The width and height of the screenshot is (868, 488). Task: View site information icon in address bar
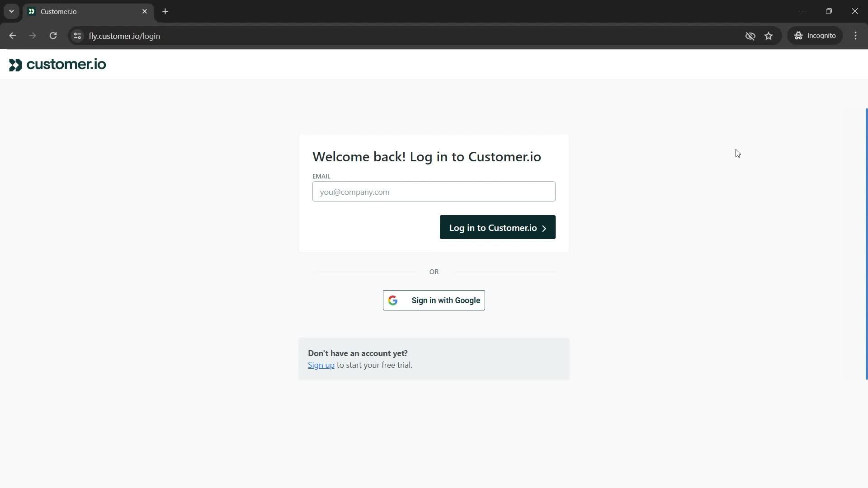[77, 36]
